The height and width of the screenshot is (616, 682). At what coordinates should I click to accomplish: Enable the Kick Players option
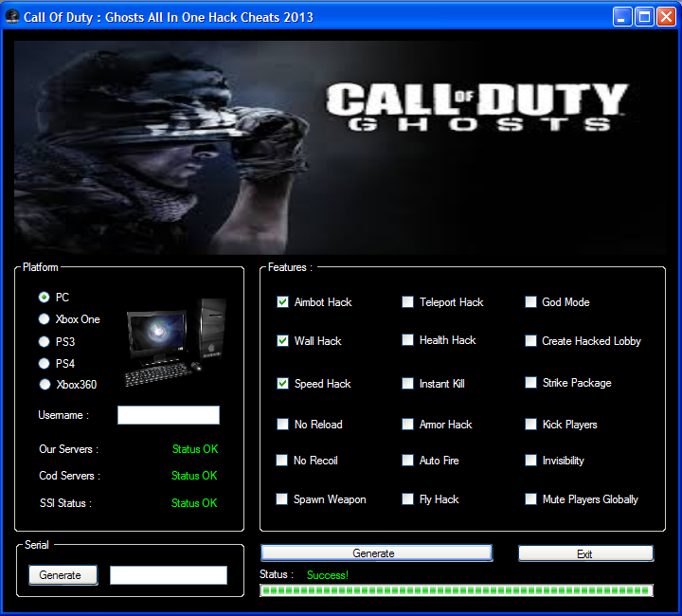(x=530, y=425)
